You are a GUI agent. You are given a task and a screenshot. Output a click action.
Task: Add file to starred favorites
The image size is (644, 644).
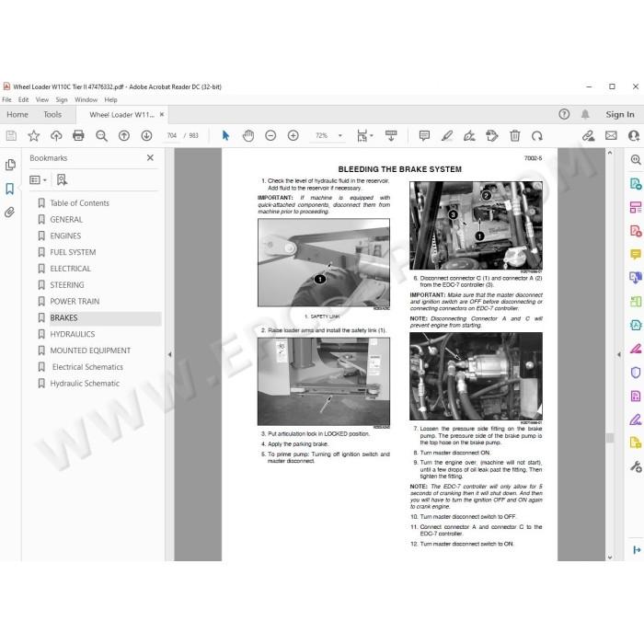[34, 135]
